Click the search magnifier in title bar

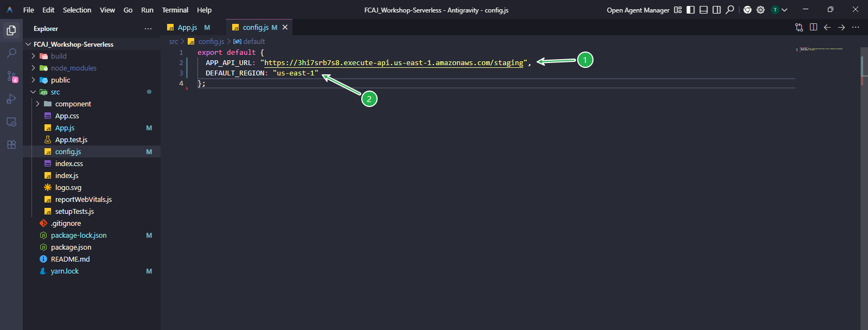coord(730,10)
